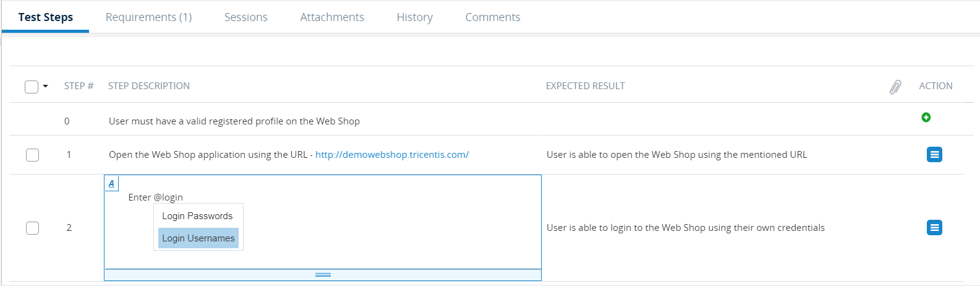Click the paperclip attachment column icon
The width and height of the screenshot is (980, 286).
(895, 87)
